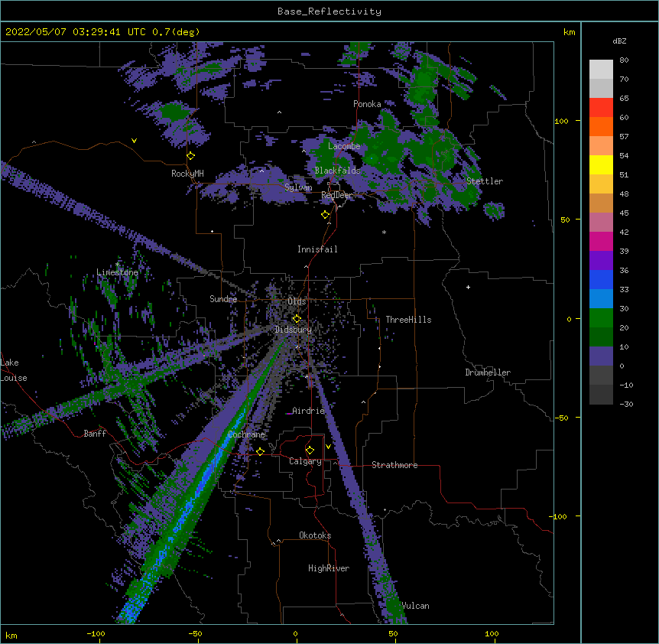Click the RedDeer city label
This screenshot has height=644, width=659.
tap(336, 195)
